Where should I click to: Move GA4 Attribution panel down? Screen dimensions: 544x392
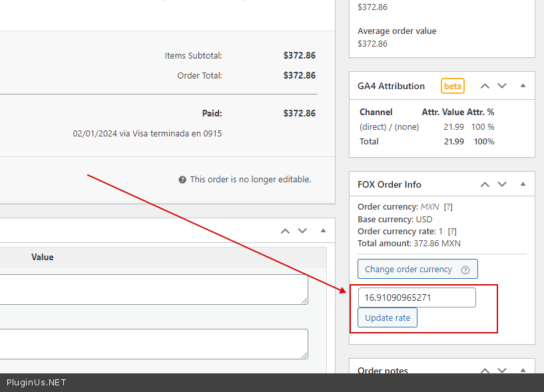(x=502, y=86)
